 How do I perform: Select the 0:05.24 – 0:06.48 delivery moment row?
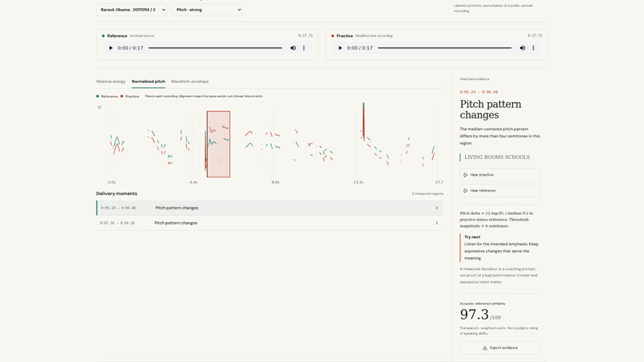coord(270,208)
